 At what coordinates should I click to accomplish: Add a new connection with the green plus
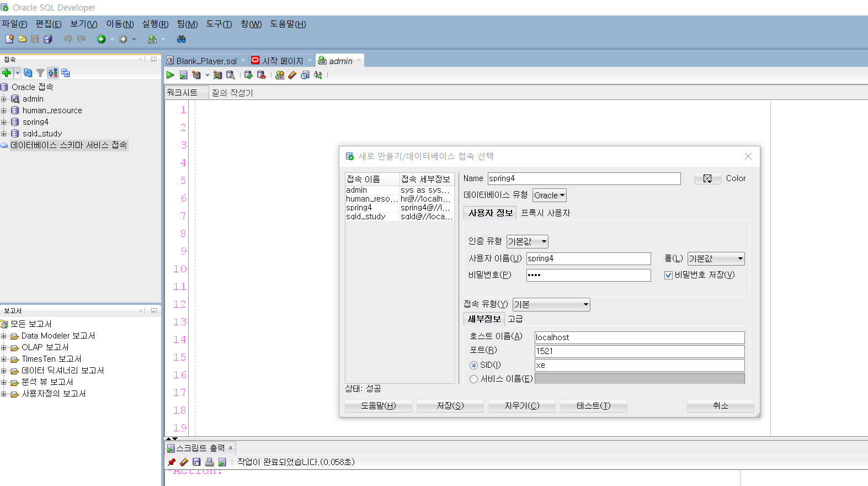(x=7, y=73)
